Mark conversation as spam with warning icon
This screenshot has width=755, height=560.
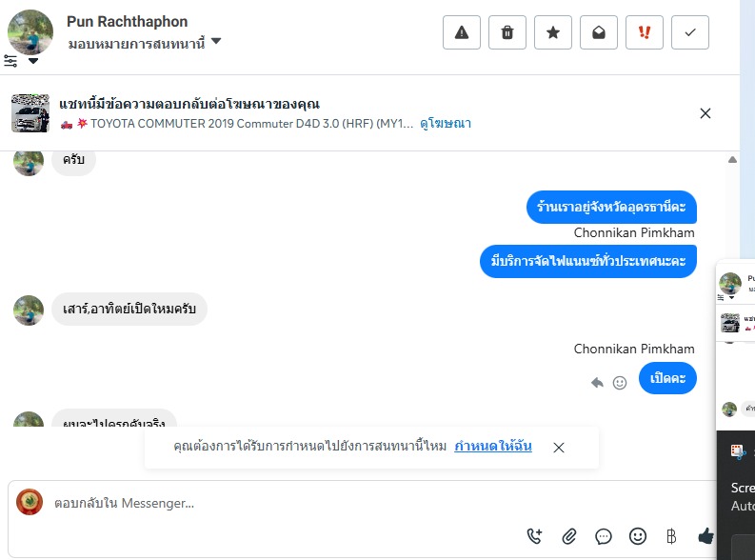462,32
